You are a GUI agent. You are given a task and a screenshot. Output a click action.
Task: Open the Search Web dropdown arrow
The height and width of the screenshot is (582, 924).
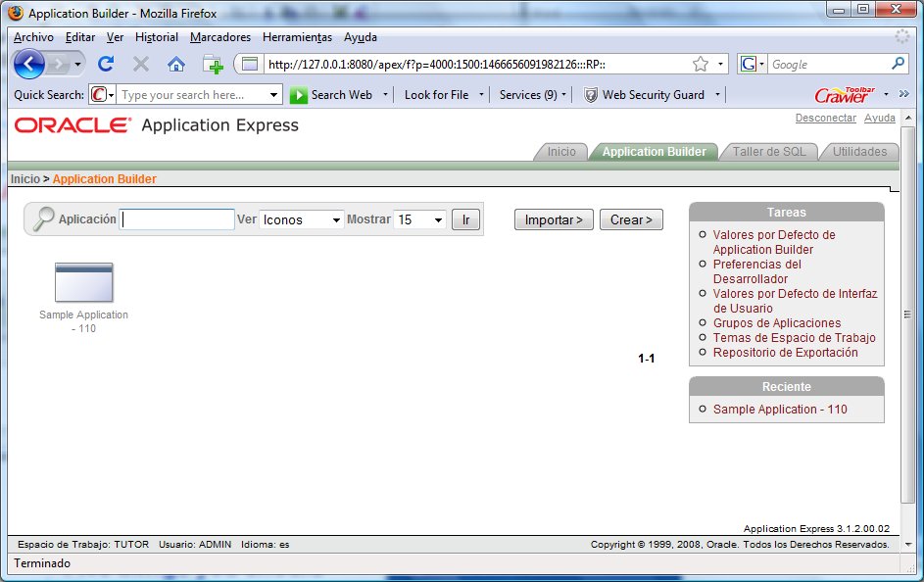coord(385,94)
